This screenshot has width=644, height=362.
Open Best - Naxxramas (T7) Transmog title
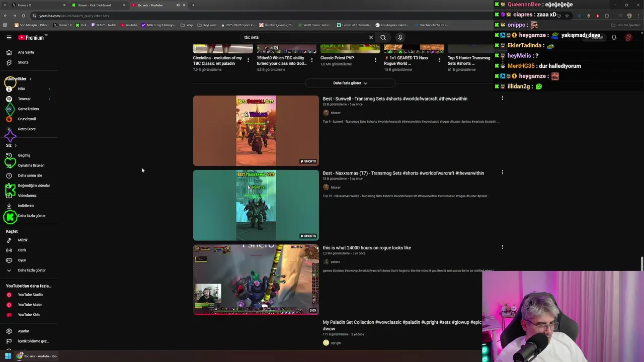point(404,173)
